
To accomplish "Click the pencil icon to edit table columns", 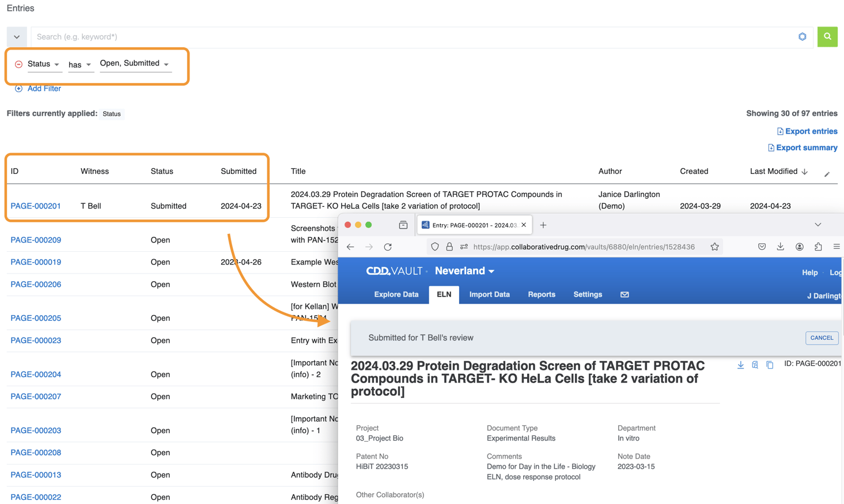I will 827,174.
